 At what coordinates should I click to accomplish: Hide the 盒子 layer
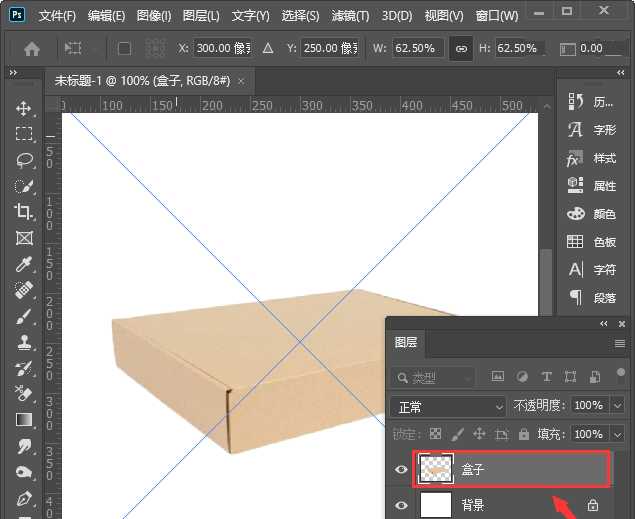(401, 469)
